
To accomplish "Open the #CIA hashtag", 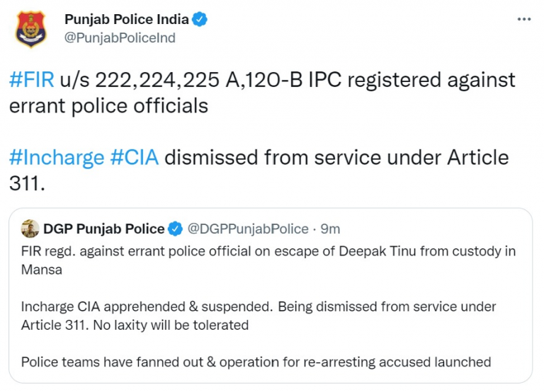I will point(135,156).
